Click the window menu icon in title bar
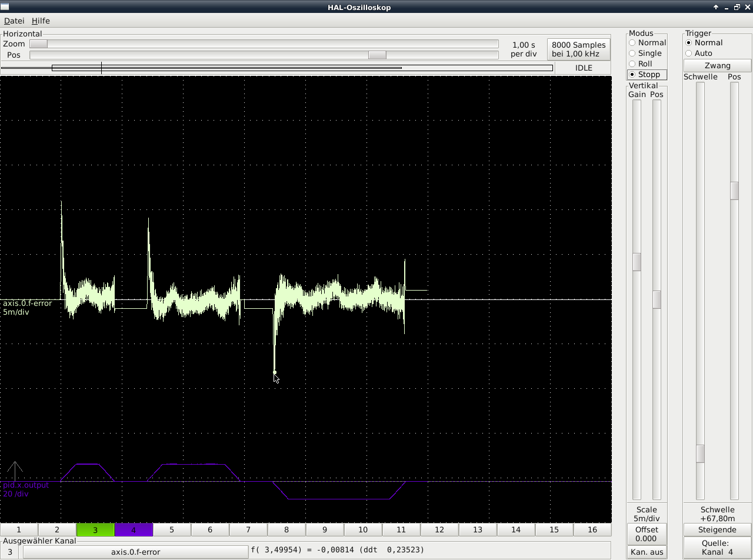 (5, 7)
